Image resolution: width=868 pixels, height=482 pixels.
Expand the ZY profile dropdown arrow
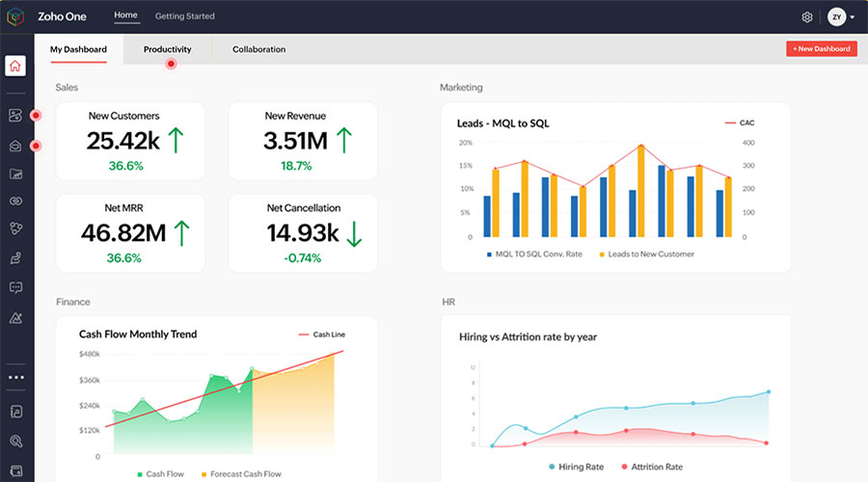(x=853, y=17)
